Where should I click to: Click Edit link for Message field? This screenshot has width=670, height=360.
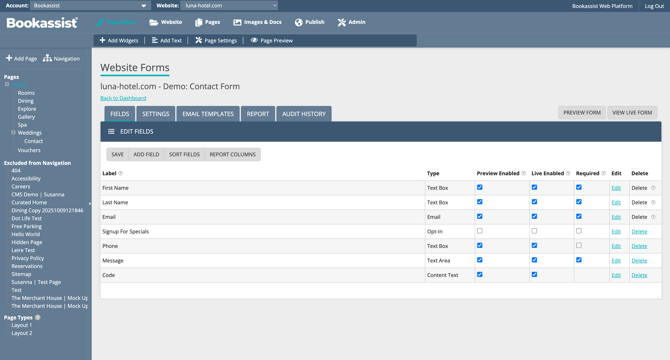click(616, 260)
